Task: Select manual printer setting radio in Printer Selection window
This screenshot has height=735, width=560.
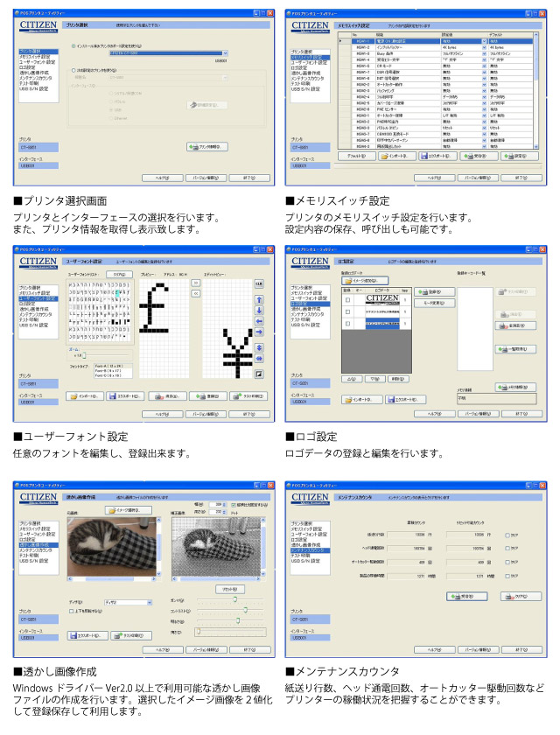Action: point(73,70)
